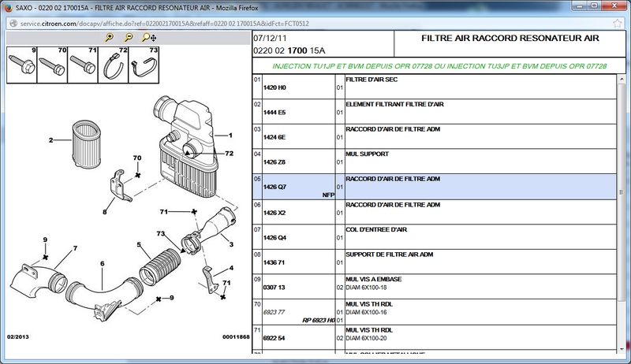
Task: Bookmark this page with the star icon
Action: point(618,24)
